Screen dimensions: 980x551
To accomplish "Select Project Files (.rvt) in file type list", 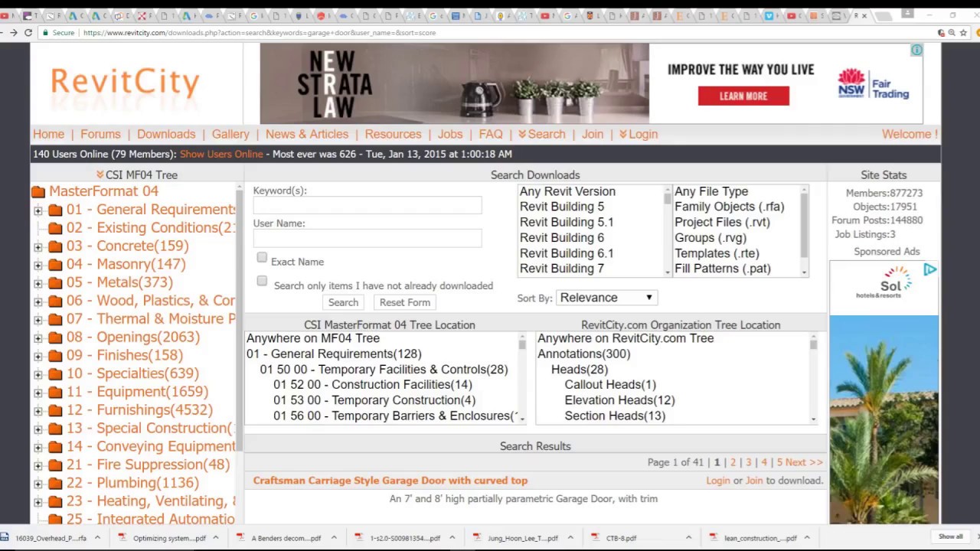I will pos(722,222).
